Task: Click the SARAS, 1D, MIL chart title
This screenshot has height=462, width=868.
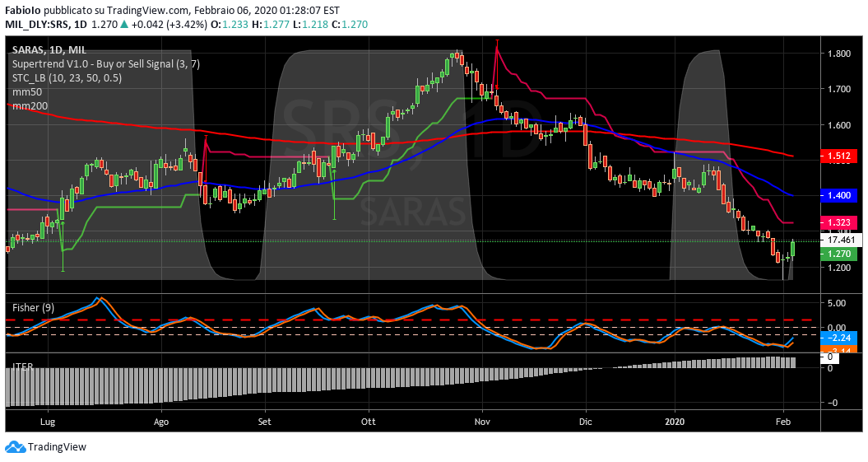Action: click(x=49, y=50)
